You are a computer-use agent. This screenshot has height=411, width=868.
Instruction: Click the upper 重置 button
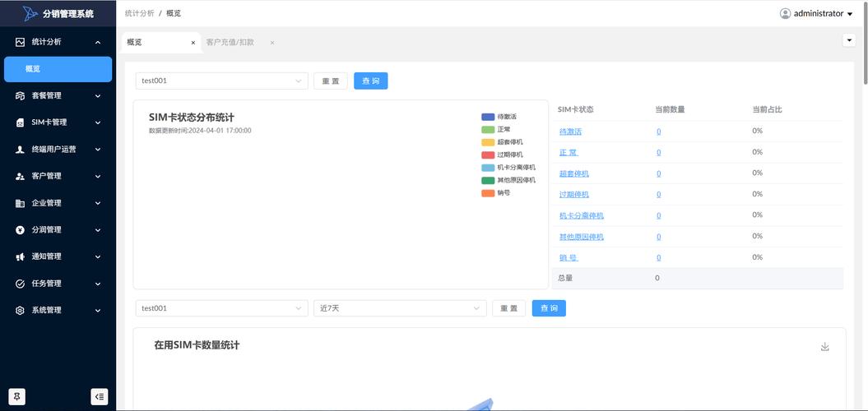(x=331, y=81)
